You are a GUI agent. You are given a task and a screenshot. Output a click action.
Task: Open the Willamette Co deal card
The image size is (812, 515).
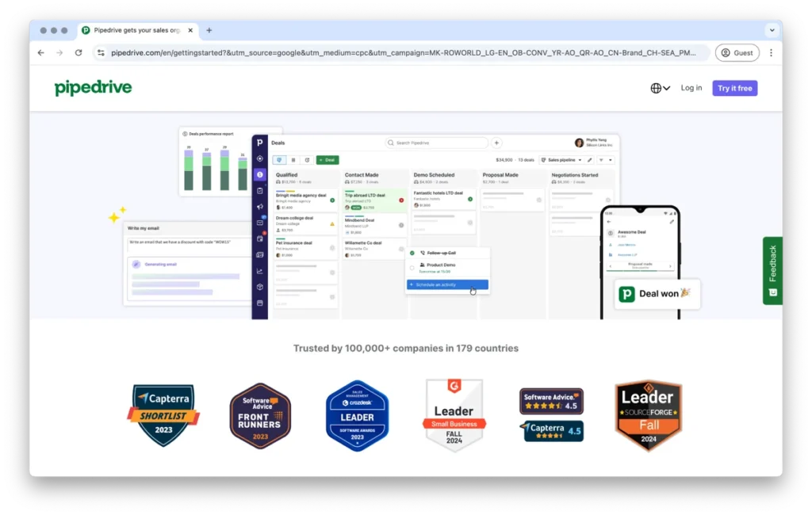pyautogui.click(x=374, y=249)
